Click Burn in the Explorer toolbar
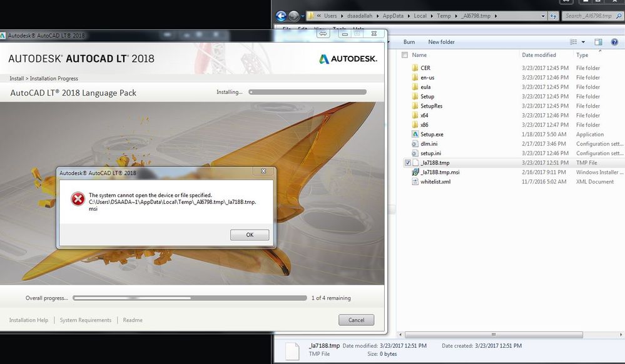The height and width of the screenshot is (364, 625). tap(409, 42)
